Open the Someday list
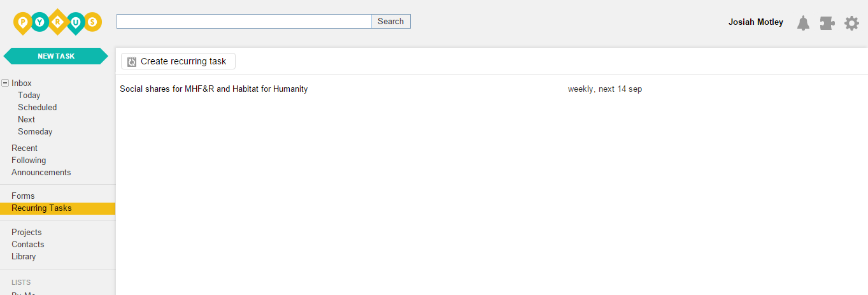Viewport: 868px width, 295px height. pos(35,132)
